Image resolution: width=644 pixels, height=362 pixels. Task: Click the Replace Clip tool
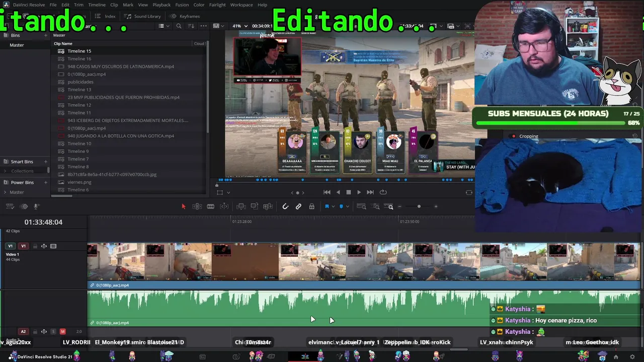(x=268, y=207)
